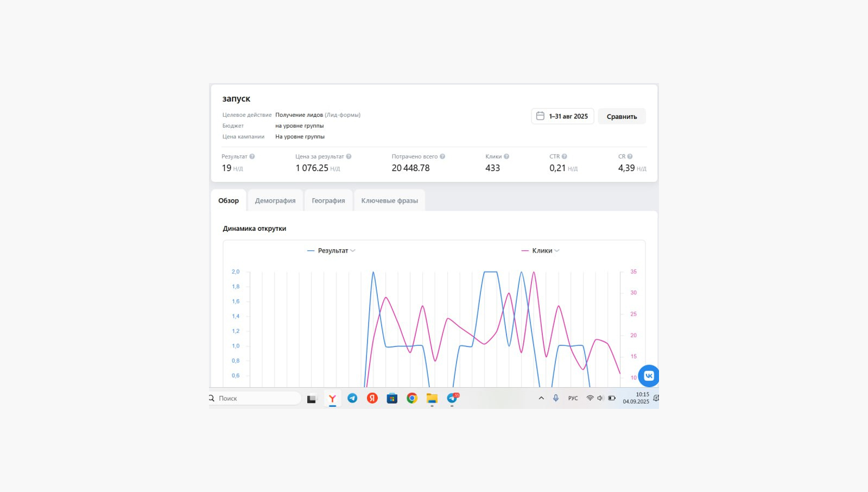Click the microphone icon in system tray

pyautogui.click(x=556, y=398)
